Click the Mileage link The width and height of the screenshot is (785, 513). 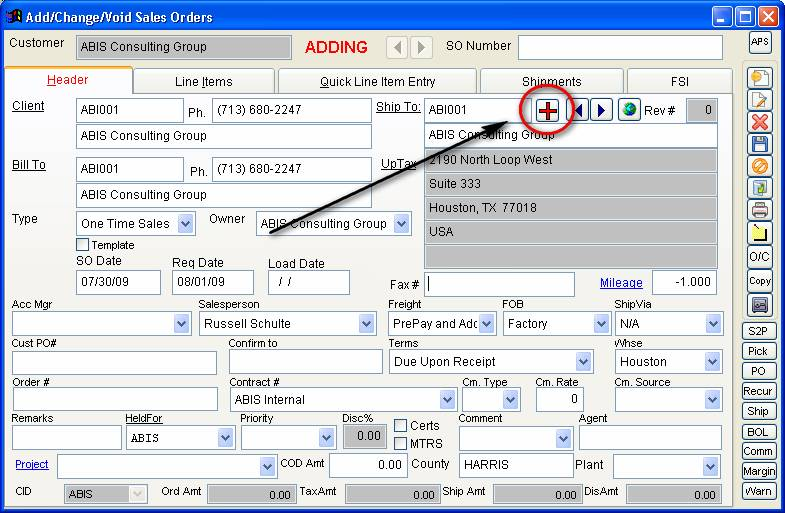point(621,283)
